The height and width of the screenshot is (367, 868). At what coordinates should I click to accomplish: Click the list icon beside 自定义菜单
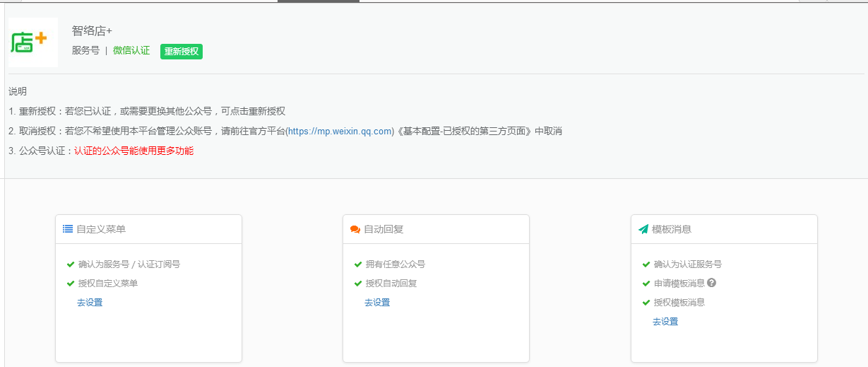pos(68,229)
